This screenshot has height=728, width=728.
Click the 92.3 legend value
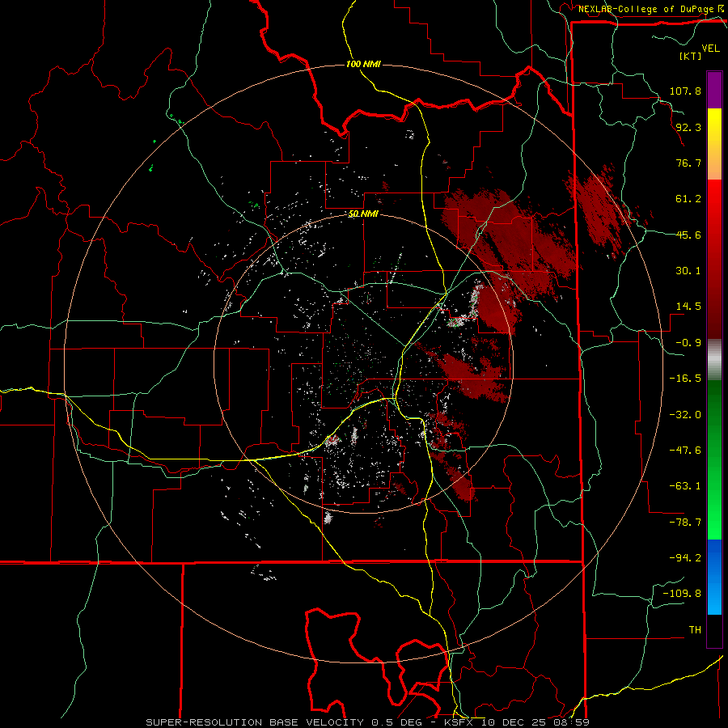pos(688,127)
